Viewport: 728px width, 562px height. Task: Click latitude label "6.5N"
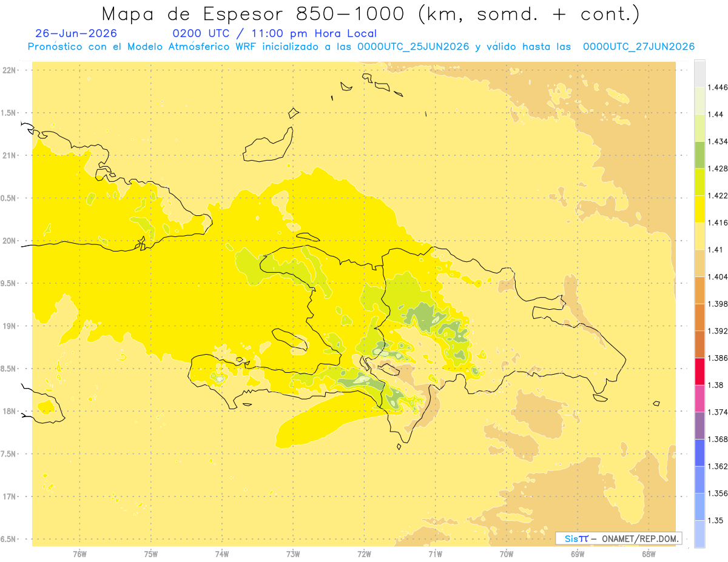(9, 539)
